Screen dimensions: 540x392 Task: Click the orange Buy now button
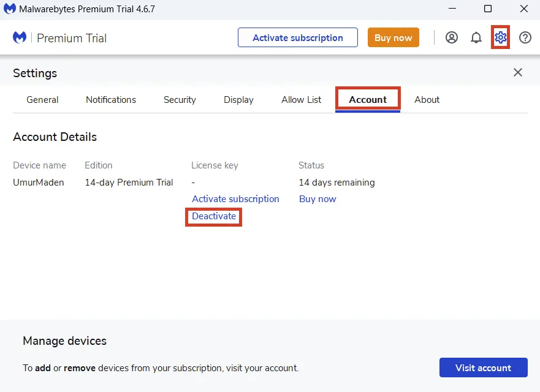tap(394, 37)
